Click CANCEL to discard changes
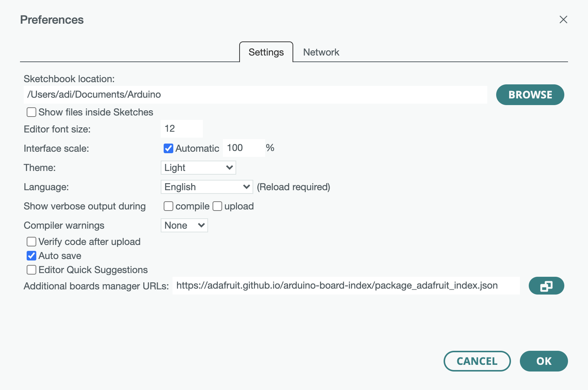588x390 pixels. 477,361
